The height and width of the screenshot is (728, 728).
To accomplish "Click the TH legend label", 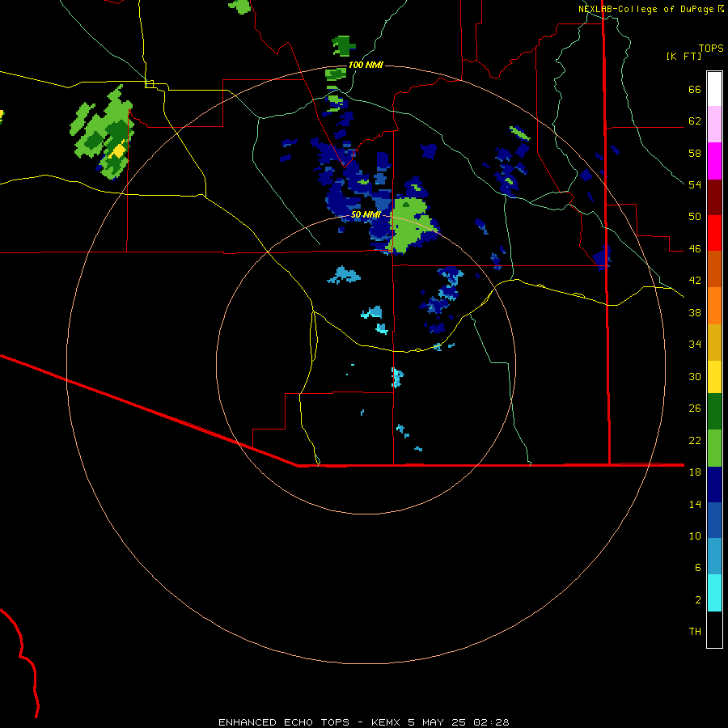I will pyautogui.click(x=695, y=632).
